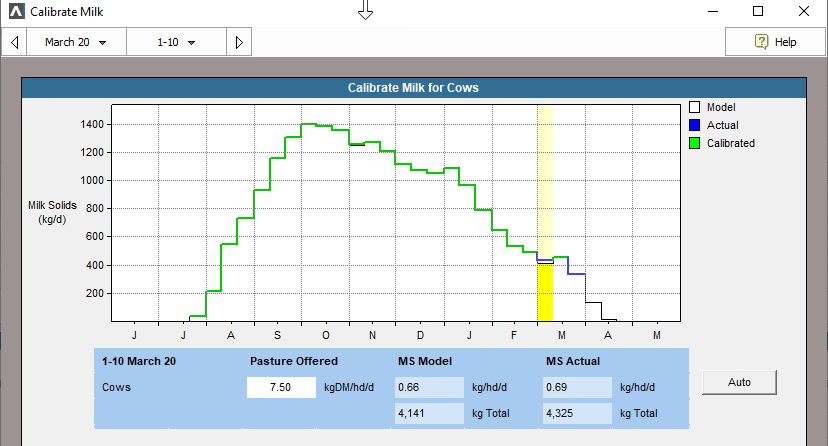The height and width of the screenshot is (446, 828).
Task: Click the MS Model 0.66 value
Action: tap(429, 387)
